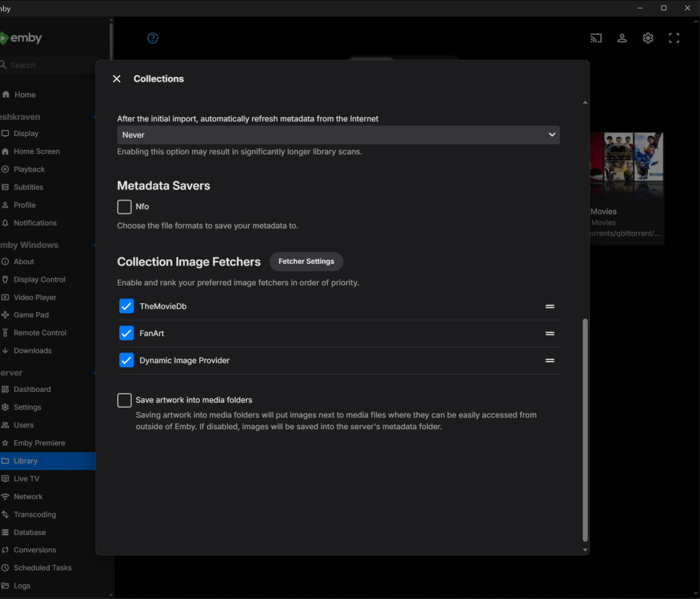Maximize the Emby window
The width and height of the screenshot is (700, 599).
click(x=664, y=8)
